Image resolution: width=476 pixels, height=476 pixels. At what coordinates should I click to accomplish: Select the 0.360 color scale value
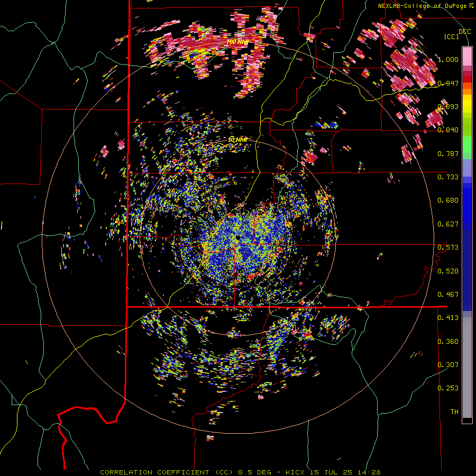pyautogui.click(x=448, y=342)
